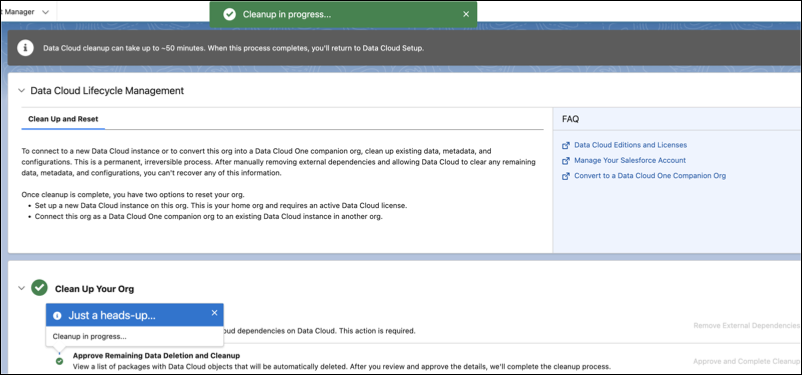
Task: Open Convert to a Data Cloud One Companion Org link
Action: (x=650, y=175)
